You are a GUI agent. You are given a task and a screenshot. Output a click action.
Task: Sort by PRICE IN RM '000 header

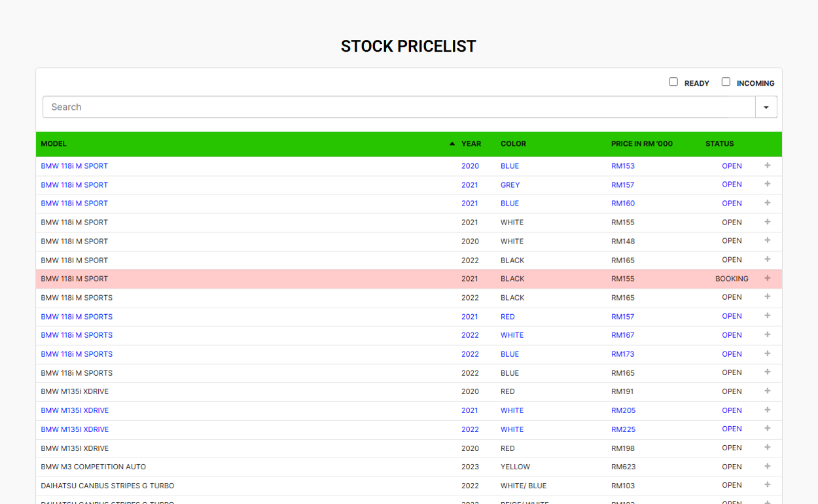641,144
